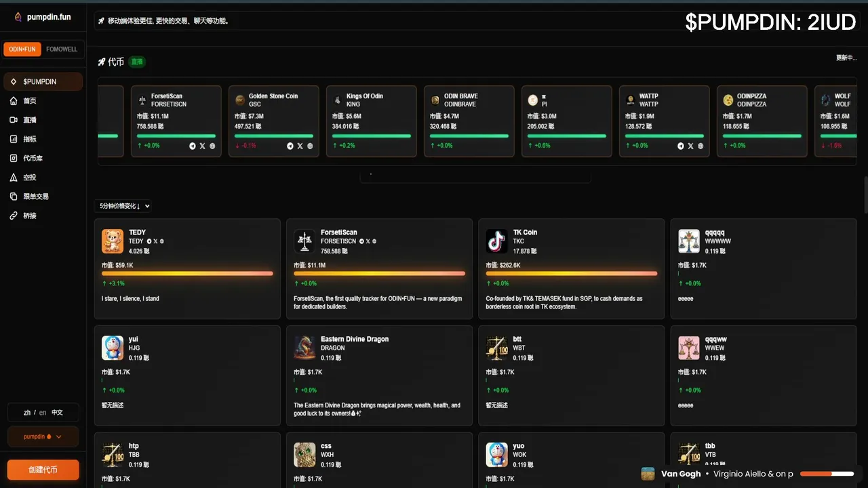Open the Eastern Divine Dragon card title
Screen dimensions: 868x488
355,340
